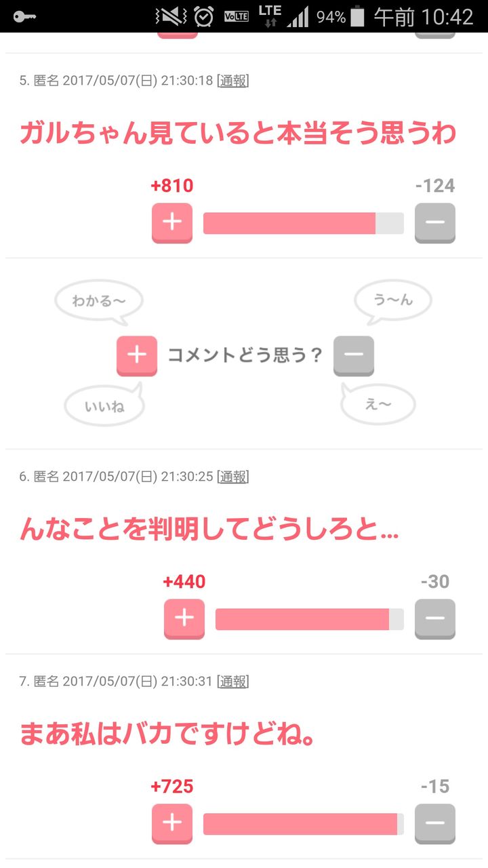The width and height of the screenshot is (488, 868).
Task: Tap the battery status icon
Action: point(358,16)
